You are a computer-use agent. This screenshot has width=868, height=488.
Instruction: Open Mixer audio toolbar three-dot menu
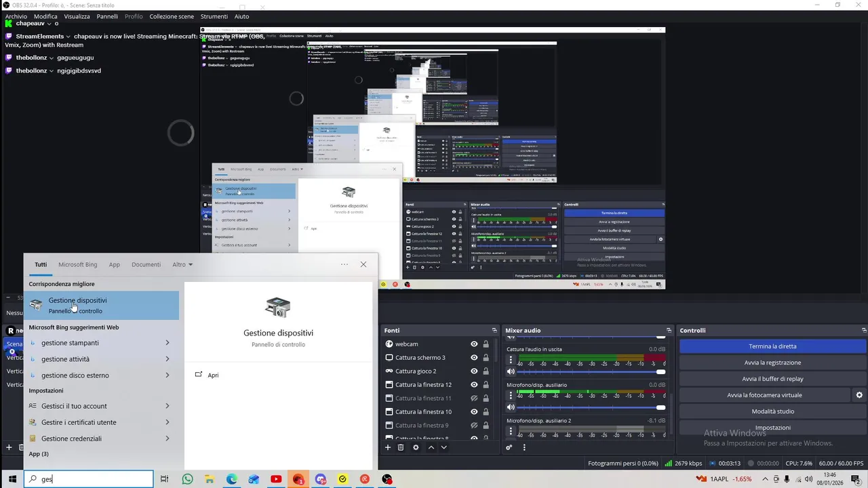[x=524, y=447]
